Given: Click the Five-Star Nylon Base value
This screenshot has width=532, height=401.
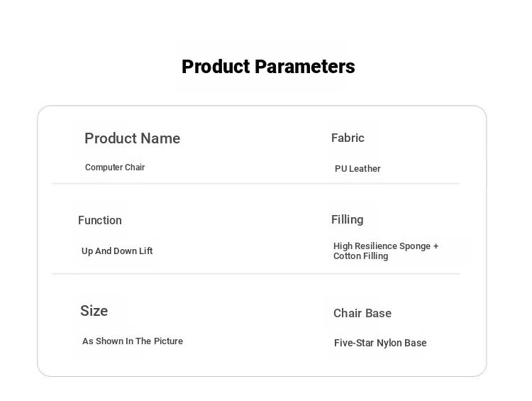Looking at the screenshot, I should point(380,343).
